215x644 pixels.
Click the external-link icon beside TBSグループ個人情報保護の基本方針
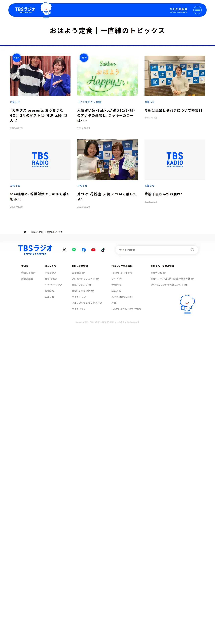point(192,279)
